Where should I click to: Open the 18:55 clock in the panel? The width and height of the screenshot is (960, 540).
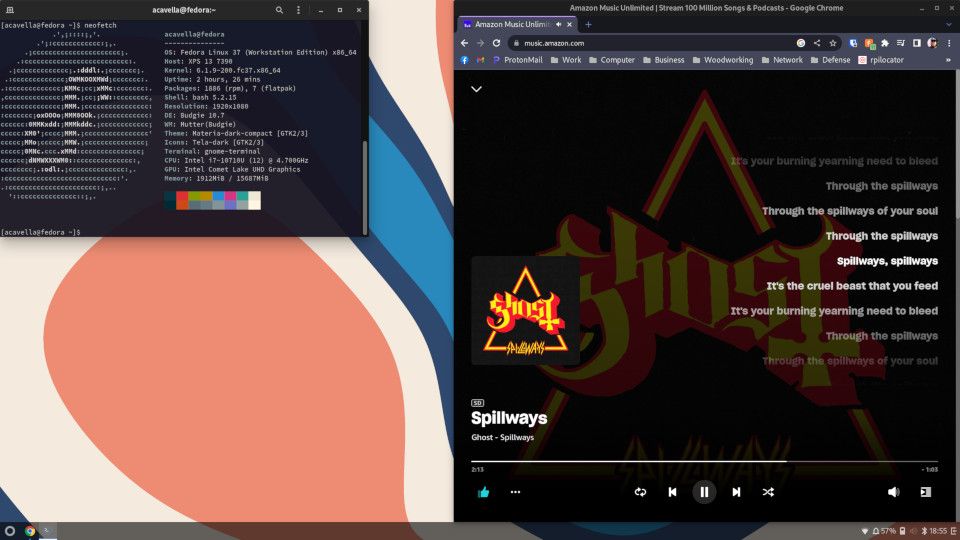938,531
